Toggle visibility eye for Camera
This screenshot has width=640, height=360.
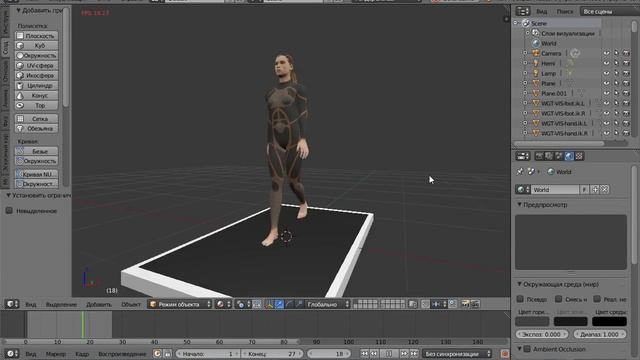[x=606, y=53]
